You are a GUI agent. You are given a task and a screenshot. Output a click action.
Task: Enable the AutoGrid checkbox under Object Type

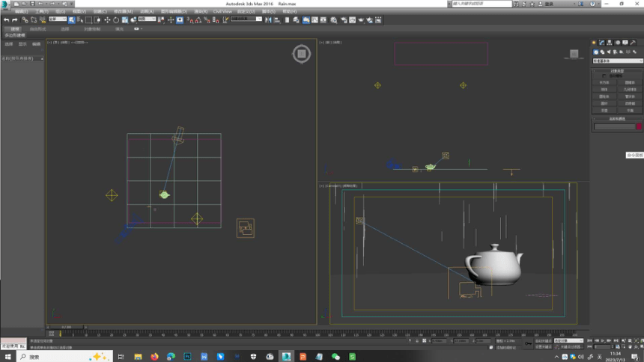604,76
